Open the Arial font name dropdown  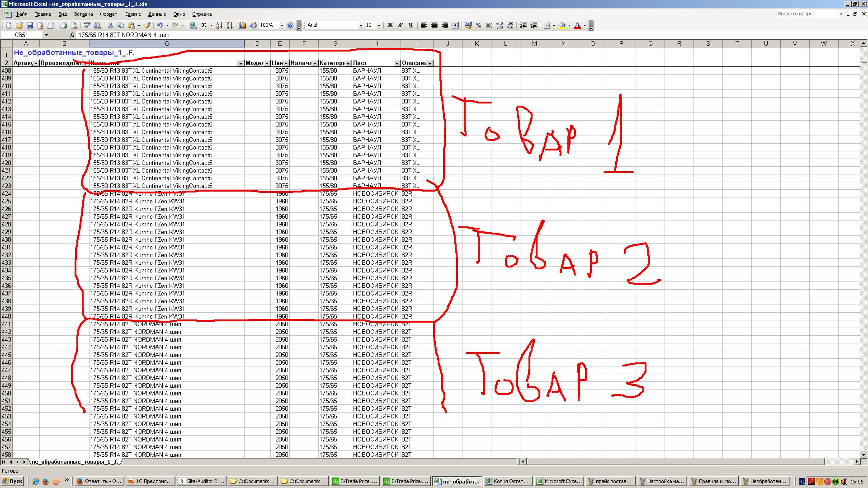(x=361, y=25)
